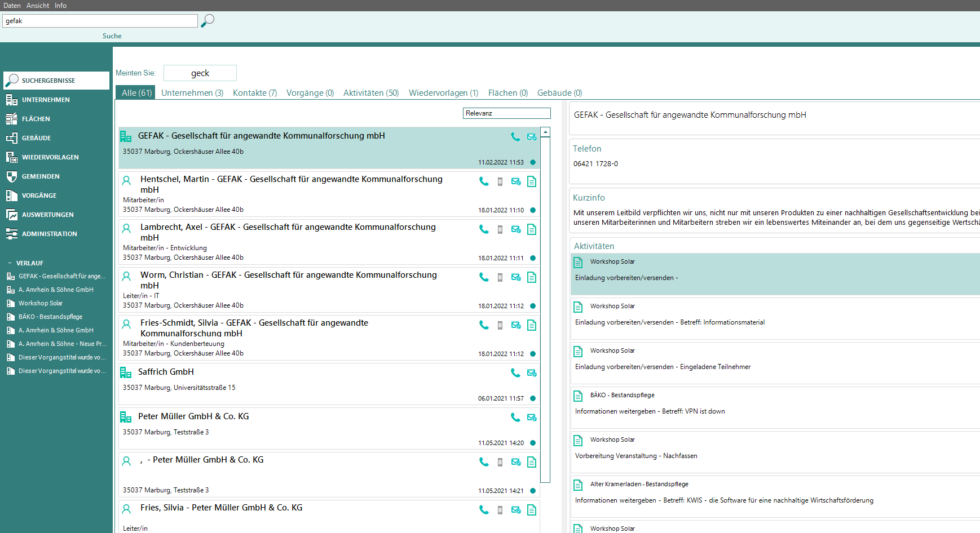Call Peter Müller GmbH & Co. KG

pos(515,417)
